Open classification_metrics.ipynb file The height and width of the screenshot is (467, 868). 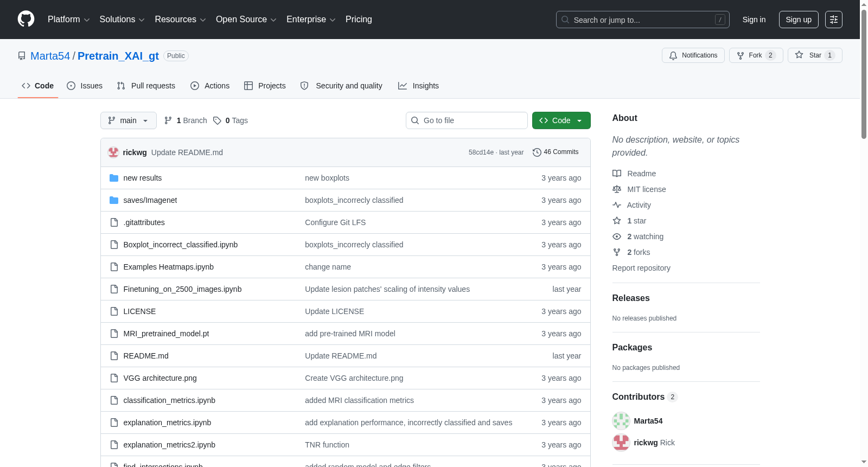click(169, 400)
